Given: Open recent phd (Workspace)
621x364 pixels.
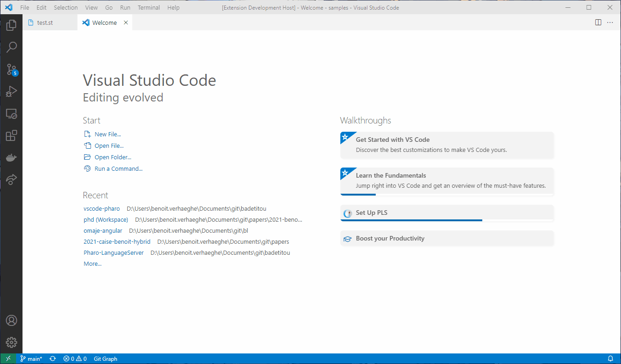Looking at the screenshot, I should point(106,220).
